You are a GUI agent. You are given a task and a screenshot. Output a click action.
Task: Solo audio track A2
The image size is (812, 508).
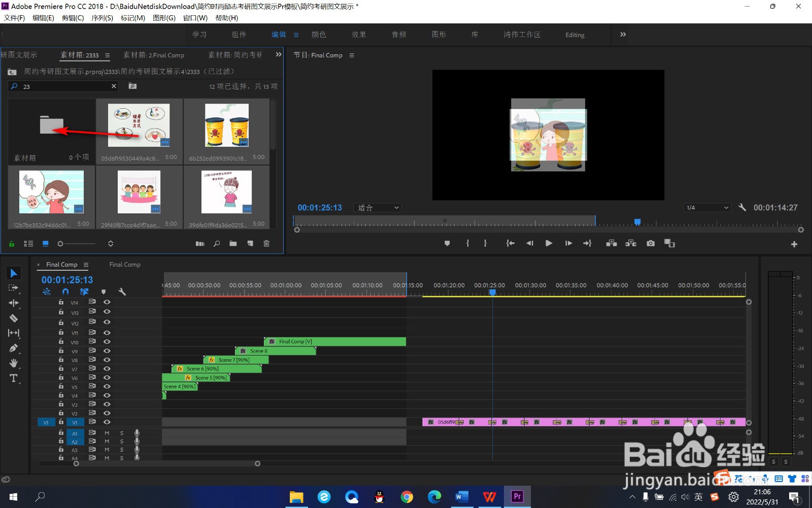tap(122, 442)
